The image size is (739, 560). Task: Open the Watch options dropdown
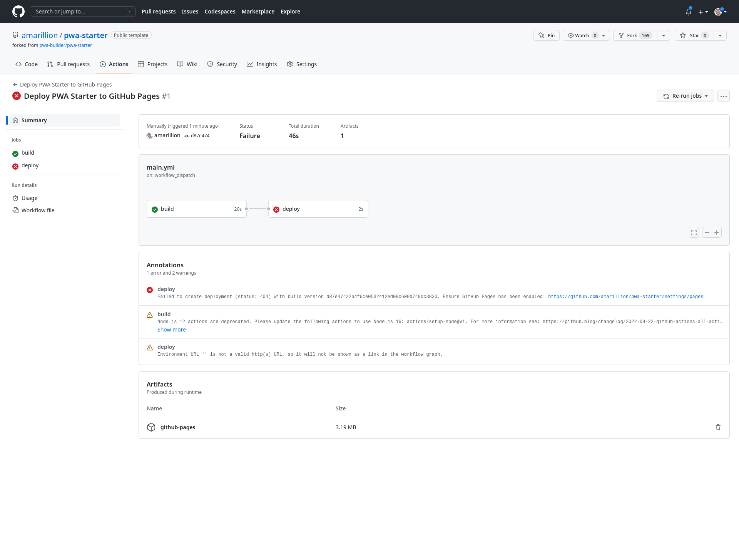tap(603, 35)
